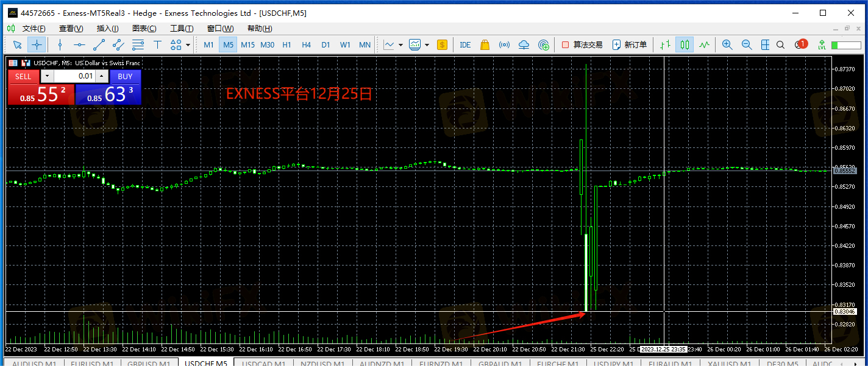
Task: Select the equidistant channel tool
Action: pyautogui.click(x=118, y=44)
